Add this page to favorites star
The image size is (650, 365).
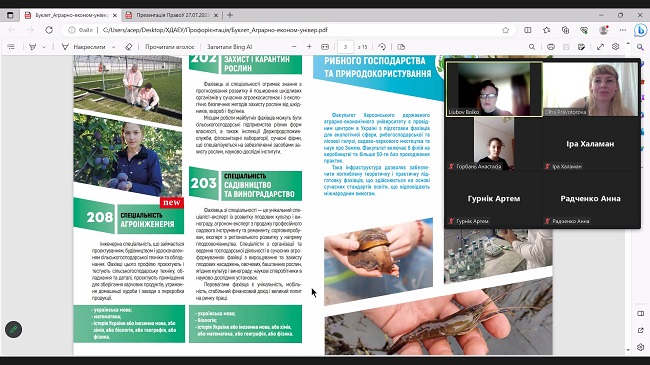coord(505,30)
